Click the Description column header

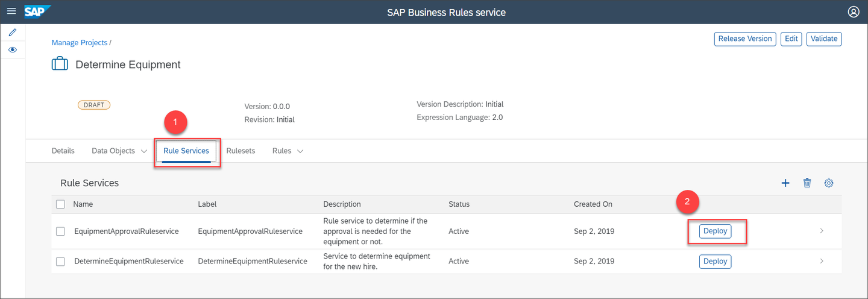click(x=342, y=204)
